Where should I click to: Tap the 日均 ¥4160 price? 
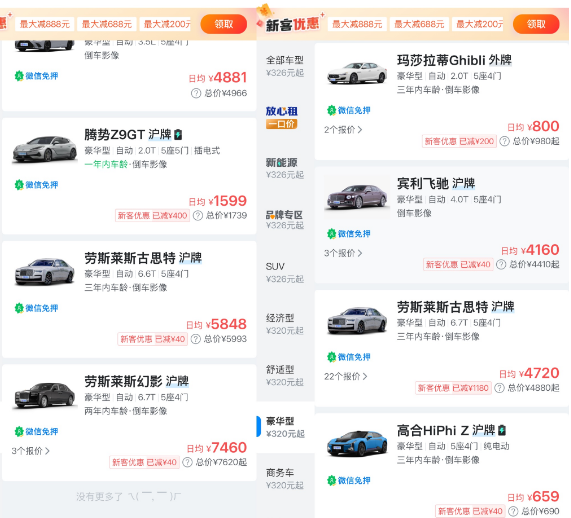pyautogui.click(x=530, y=250)
